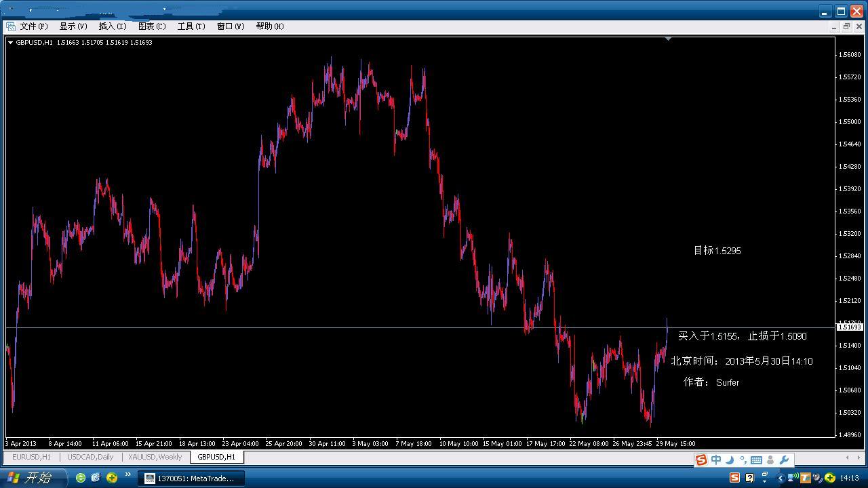Open Sogou settings via the wrench icon
This screenshot has width=868, height=488.
[784, 460]
